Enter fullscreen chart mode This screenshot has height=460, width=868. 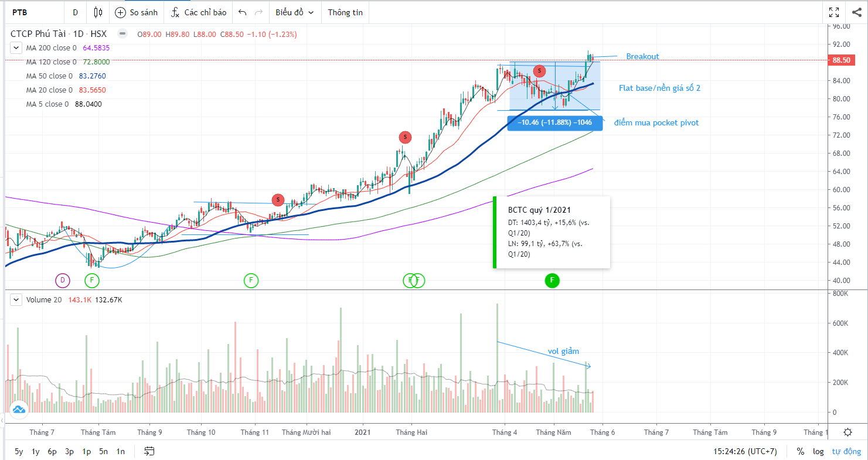tap(834, 12)
